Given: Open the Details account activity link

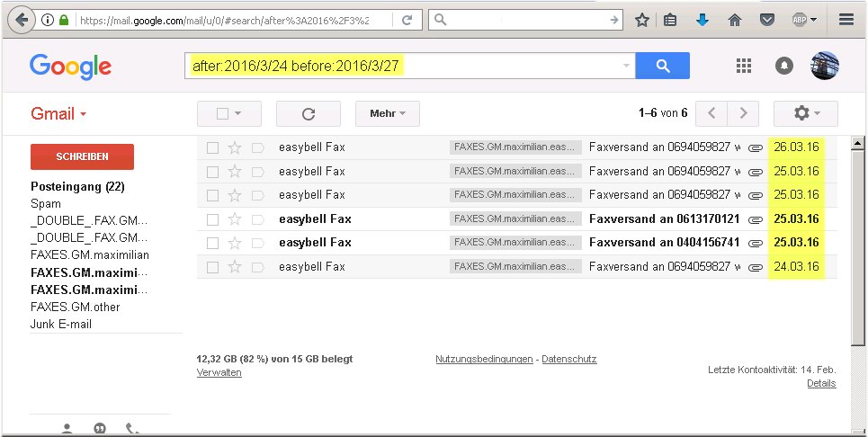Looking at the screenshot, I should pyautogui.click(x=821, y=383).
